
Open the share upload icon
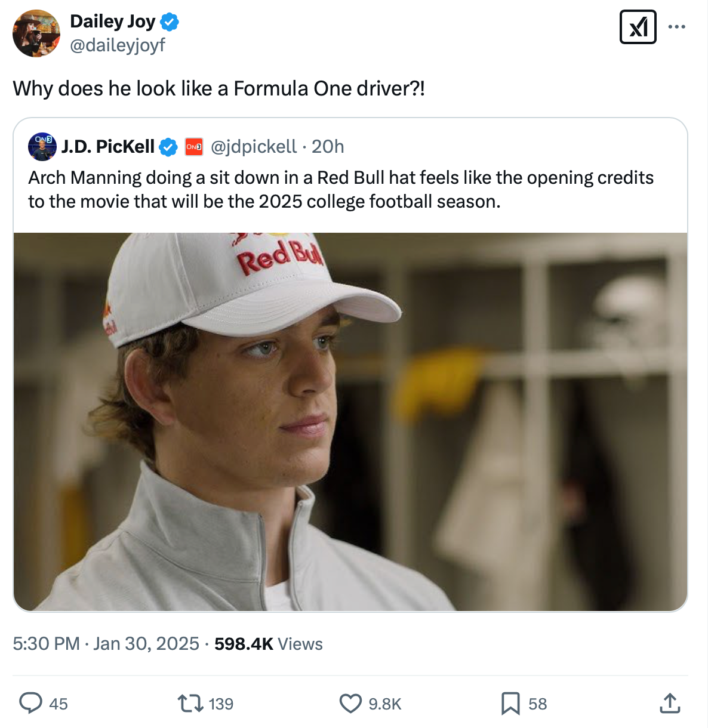point(670,703)
